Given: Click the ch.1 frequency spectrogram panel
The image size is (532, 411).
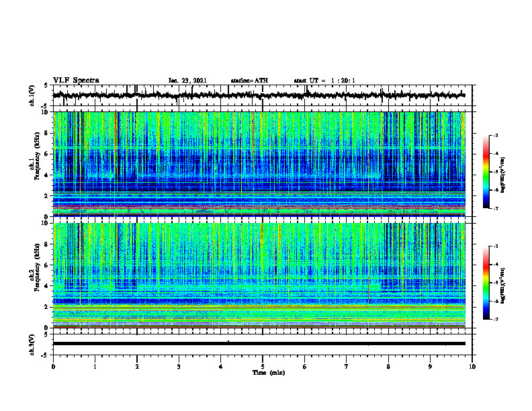Looking at the screenshot, I should tap(259, 164).
